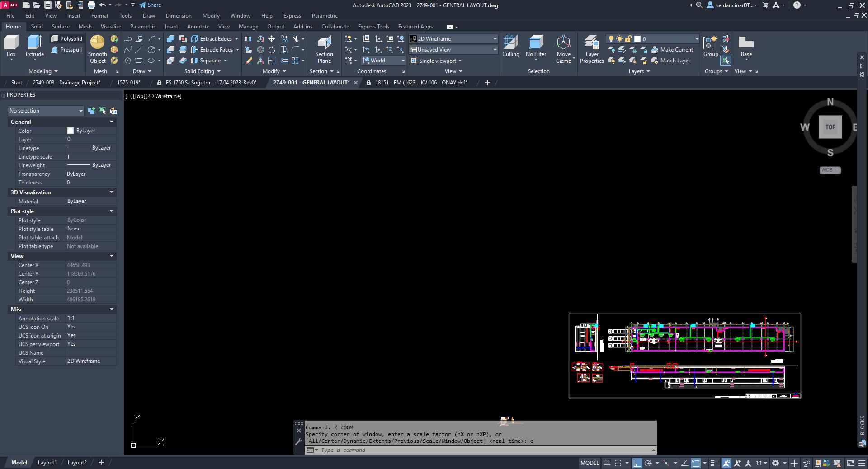Select the Move Gizmo tool
The image size is (868, 469).
coord(564,47)
